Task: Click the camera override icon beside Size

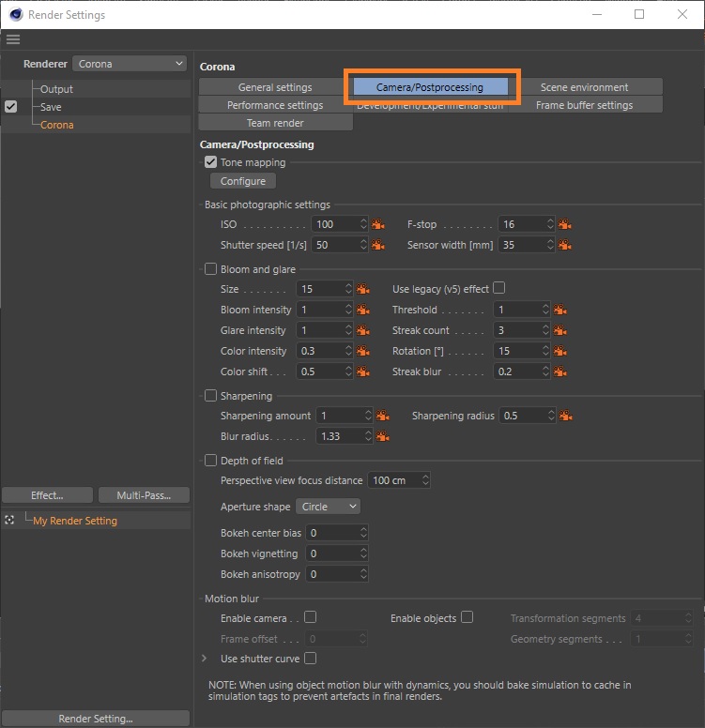Action: [x=363, y=289]
